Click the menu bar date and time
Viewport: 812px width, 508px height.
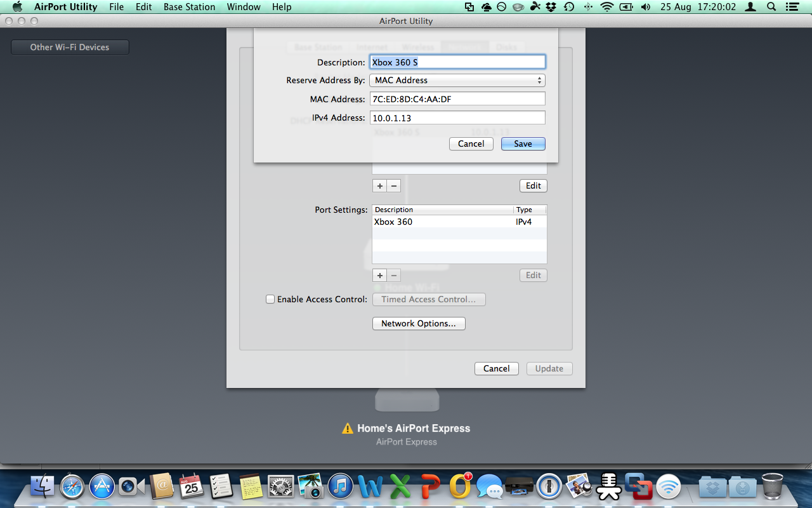(x=698, y=7)
